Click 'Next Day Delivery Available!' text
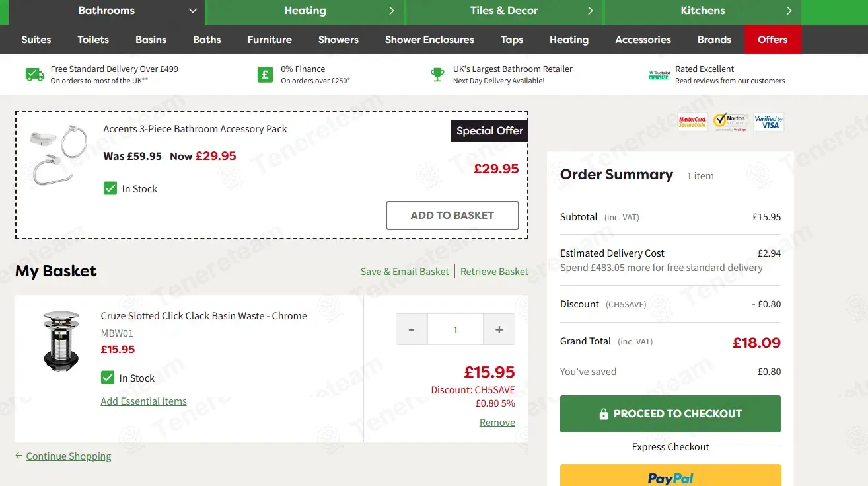868x486 pixels. click(x=499, y=81)
